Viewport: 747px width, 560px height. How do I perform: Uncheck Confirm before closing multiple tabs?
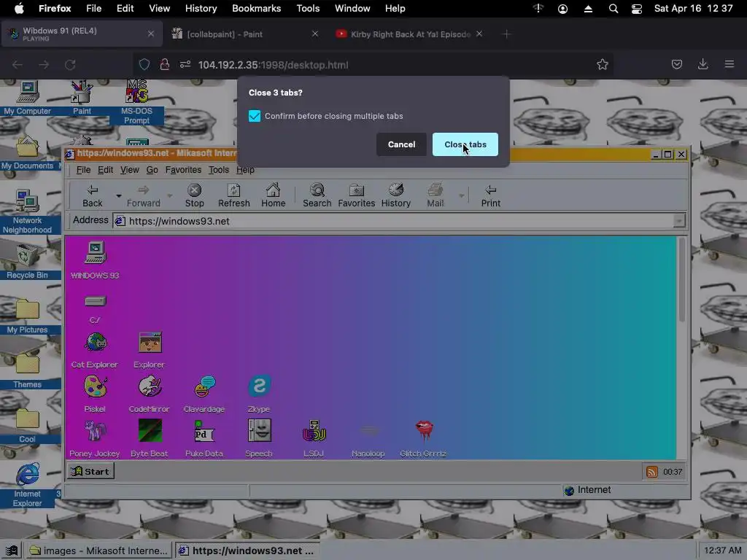(x=255, y=116)
